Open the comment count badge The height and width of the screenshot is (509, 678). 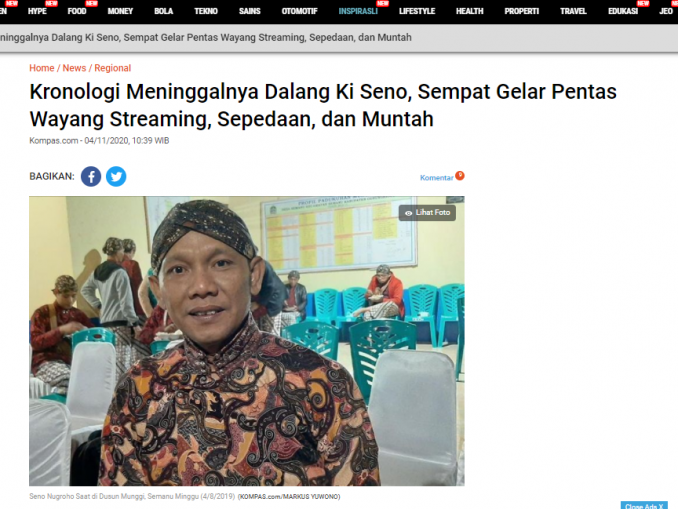point(460,175)
